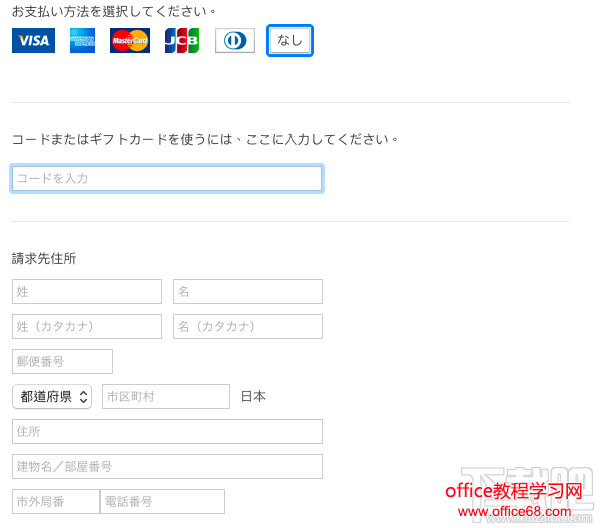Focus the 住所 address field
The width and height of the screenshot is (601, 528).
pos(167,431)
